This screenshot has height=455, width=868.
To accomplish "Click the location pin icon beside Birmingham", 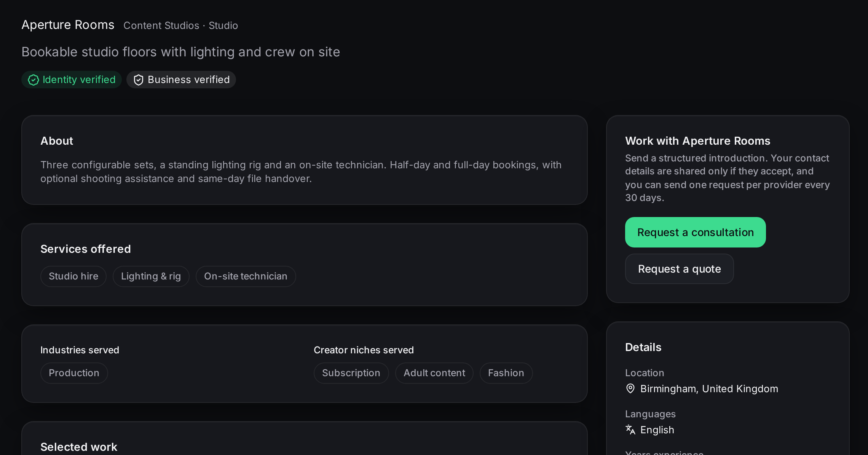I will [x=630, y=388].
